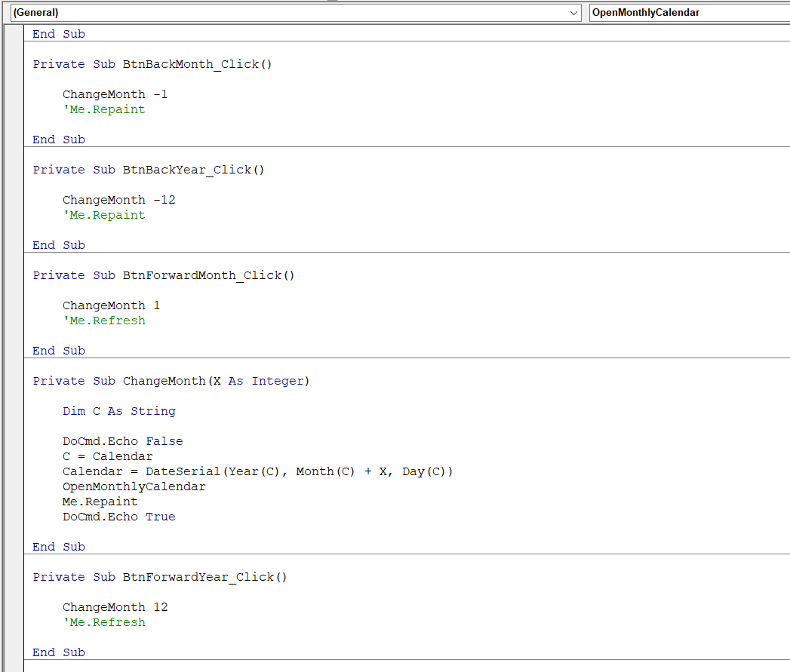
Task: Click the uncommented Me.Repaint statement
Action: (100, 502)
